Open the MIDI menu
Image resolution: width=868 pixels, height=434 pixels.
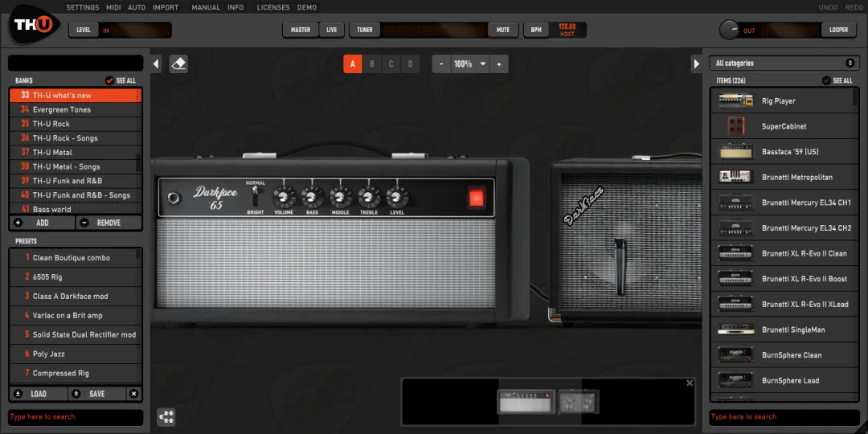point(113,7)
